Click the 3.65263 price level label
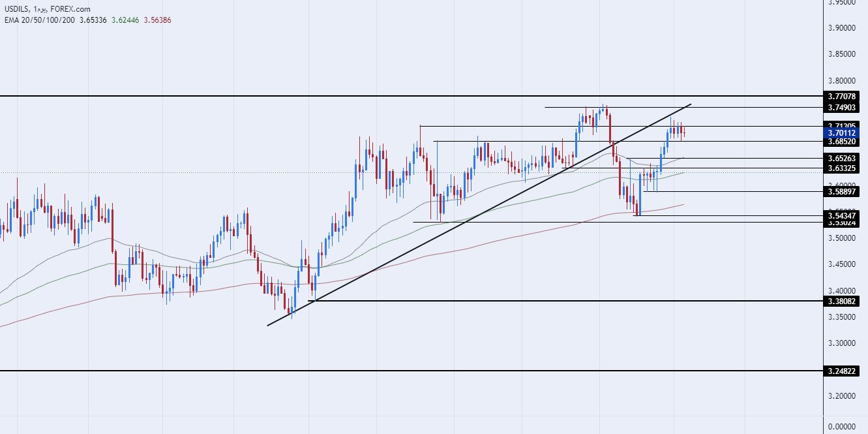Image resolution: width=868 pixels, height=434 pixels. (843, 158)
